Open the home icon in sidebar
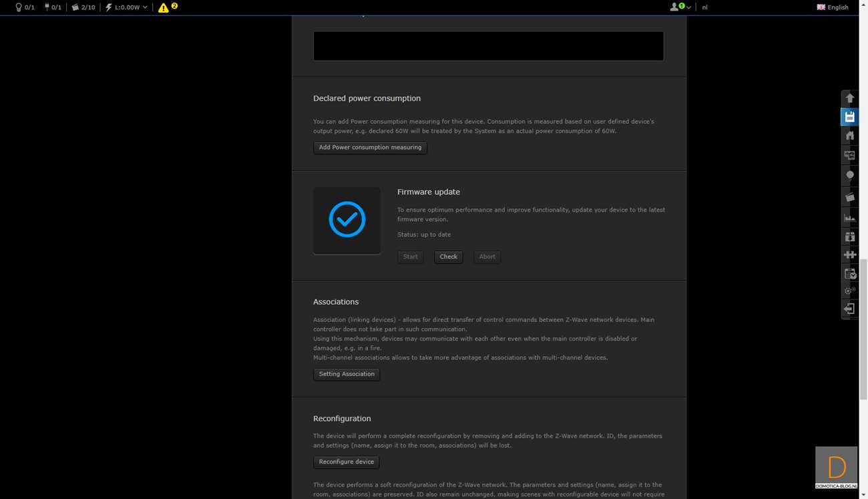868x499 pixels. (849, 136)
